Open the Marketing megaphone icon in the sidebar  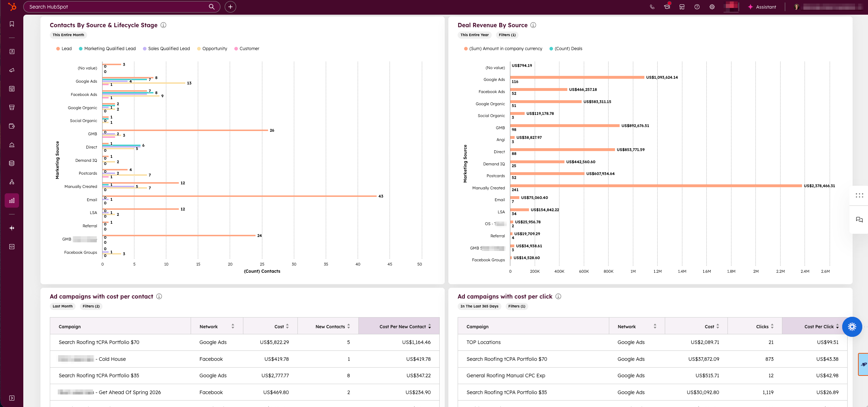coord(12,70)
